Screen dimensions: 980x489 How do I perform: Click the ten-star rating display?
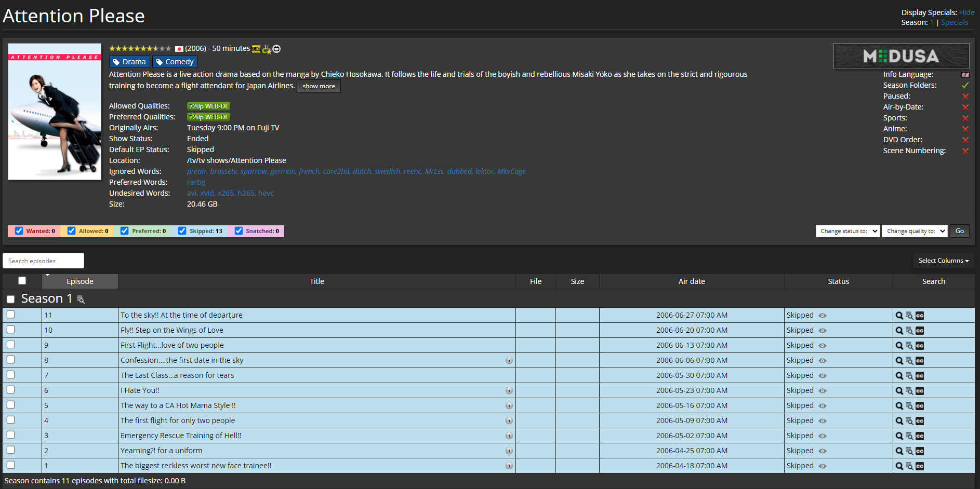click(139, 48)
